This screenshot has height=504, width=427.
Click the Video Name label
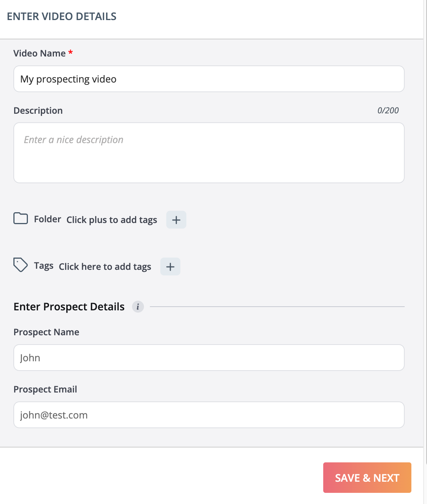[x=39, y=54]
